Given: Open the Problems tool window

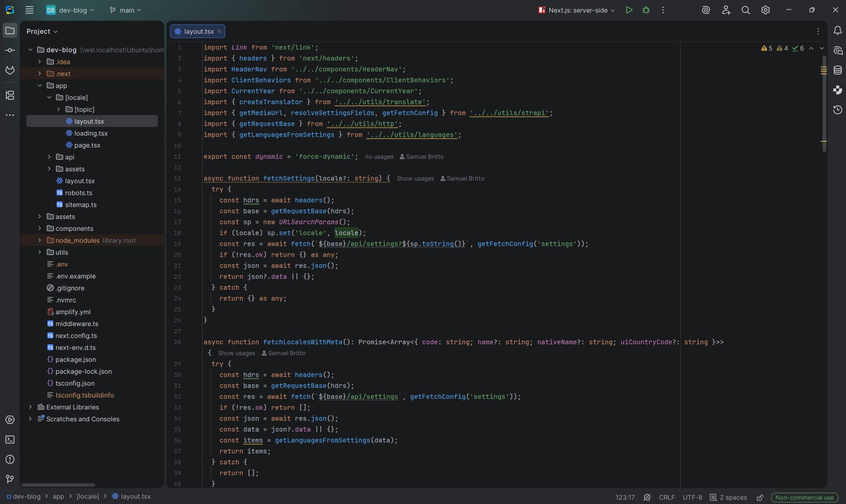Looking at the screenshot, I should (10, 459).
